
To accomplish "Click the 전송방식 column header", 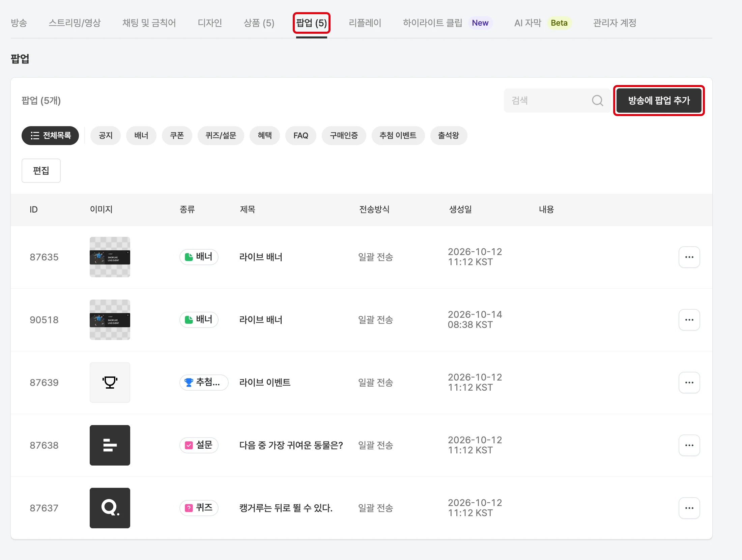I will point(374,209).
